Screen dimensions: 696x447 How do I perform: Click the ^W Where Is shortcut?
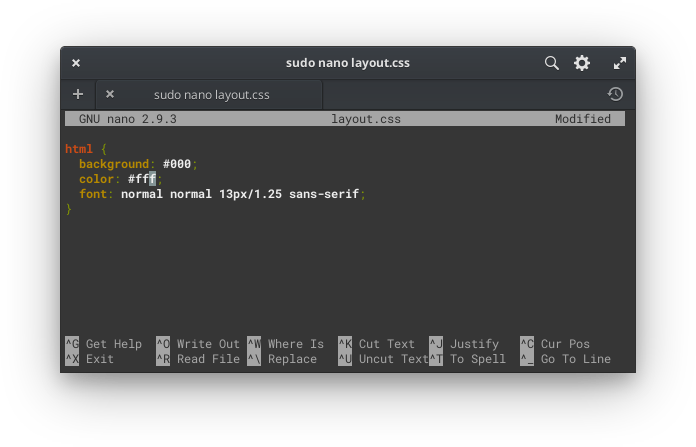pos(285,344)
